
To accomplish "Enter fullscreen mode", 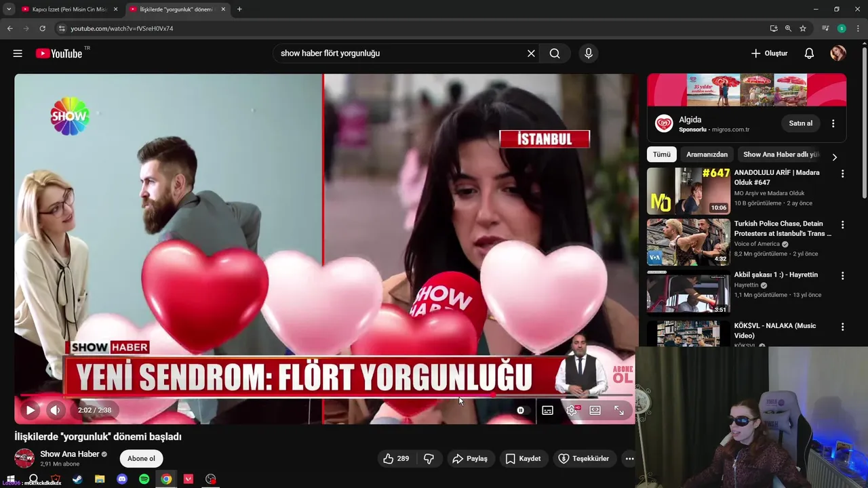I will click(x=619, y=410).
